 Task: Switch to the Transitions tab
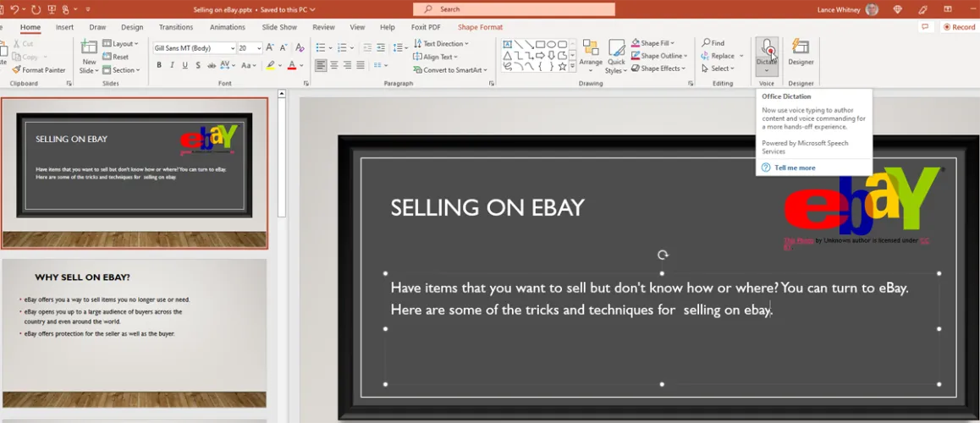click(x=176, y=27)
